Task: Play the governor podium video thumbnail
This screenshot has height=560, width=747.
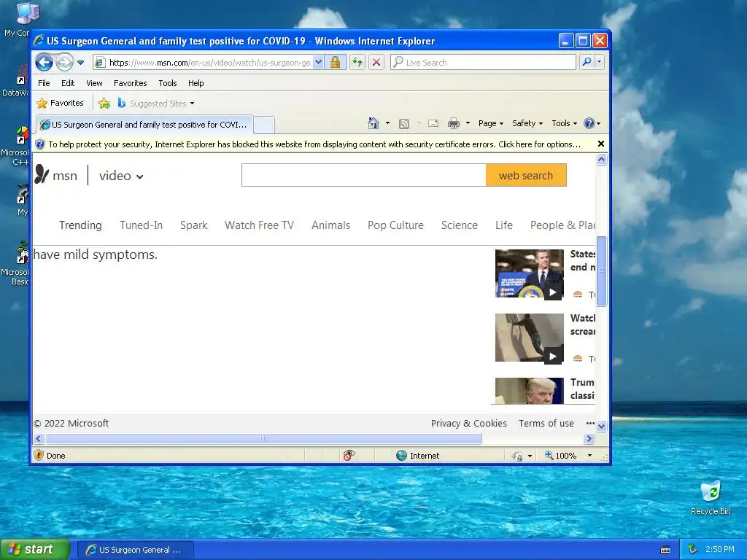Action: 530,273
